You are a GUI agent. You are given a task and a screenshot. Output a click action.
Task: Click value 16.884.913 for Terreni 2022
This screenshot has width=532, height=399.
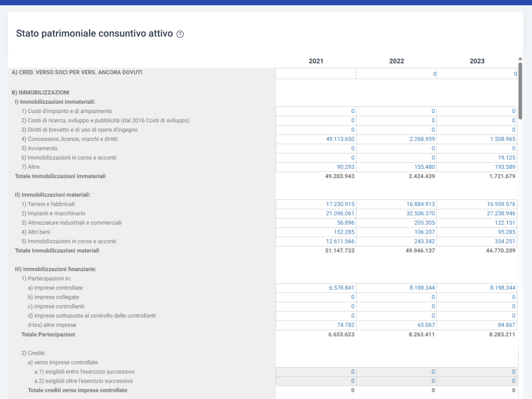point(421,204)
